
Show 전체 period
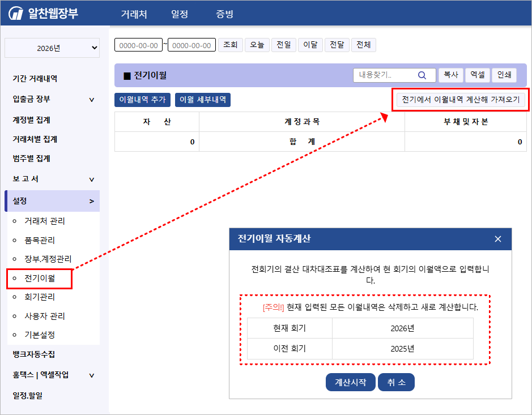coord(363,45)
